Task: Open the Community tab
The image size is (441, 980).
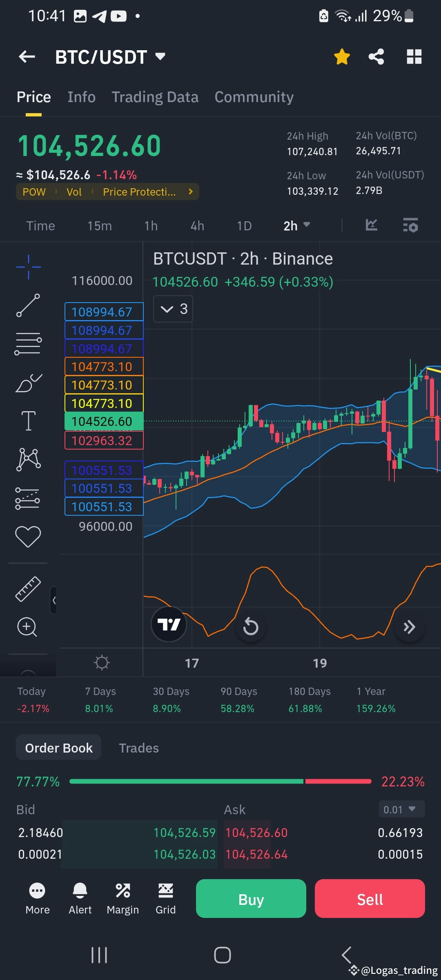Action: pyautogui.click(x=254, y=97)
